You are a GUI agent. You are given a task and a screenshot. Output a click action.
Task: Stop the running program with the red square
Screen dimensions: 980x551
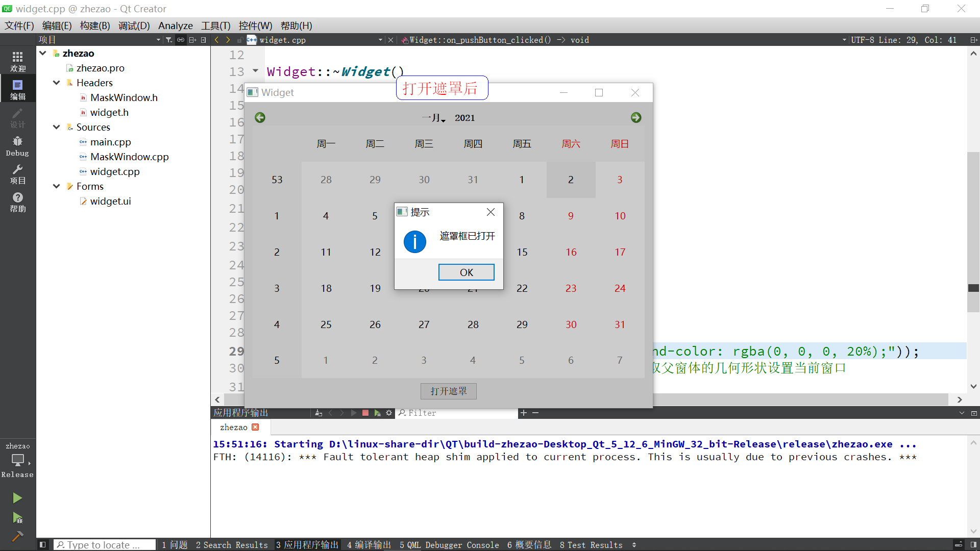point(365,413)
